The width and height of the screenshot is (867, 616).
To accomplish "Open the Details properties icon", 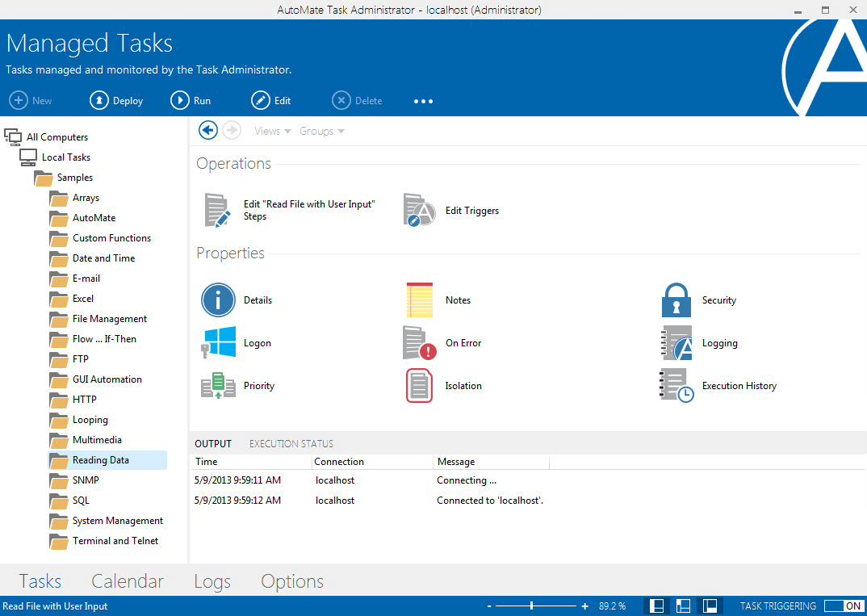I will pos(218,300).
